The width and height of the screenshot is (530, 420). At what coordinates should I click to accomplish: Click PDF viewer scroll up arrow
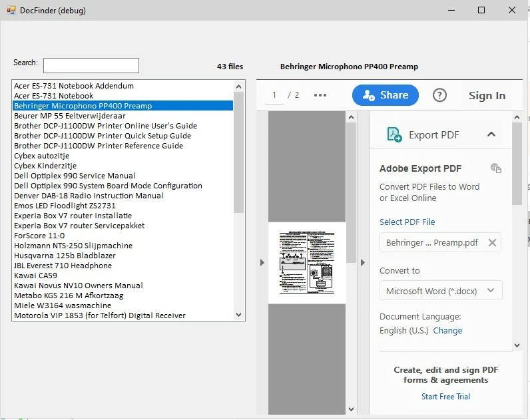point(351,117)
